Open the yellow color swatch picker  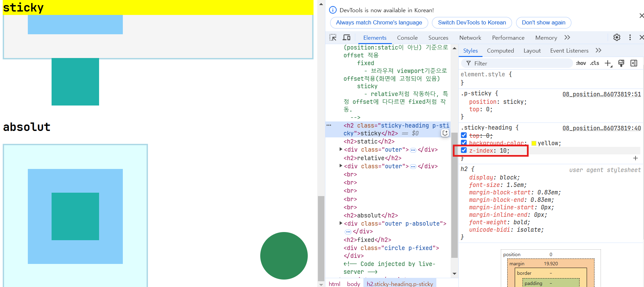534,143
